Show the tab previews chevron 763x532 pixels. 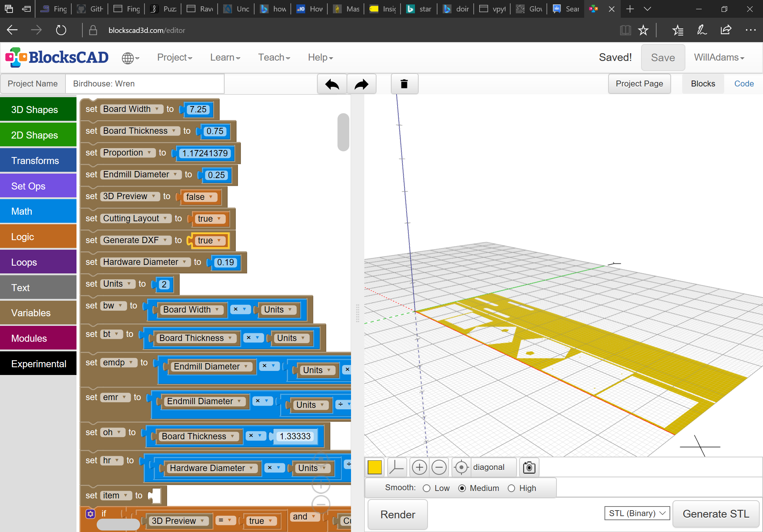[x=647, y=9]
